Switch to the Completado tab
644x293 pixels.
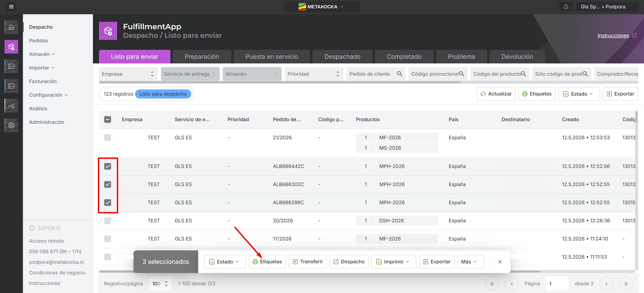tap(404, 57)
